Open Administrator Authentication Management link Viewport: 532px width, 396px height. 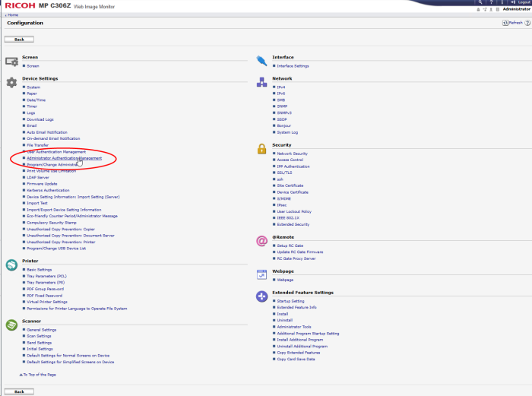pyautogui.click(x=64, y=158)
